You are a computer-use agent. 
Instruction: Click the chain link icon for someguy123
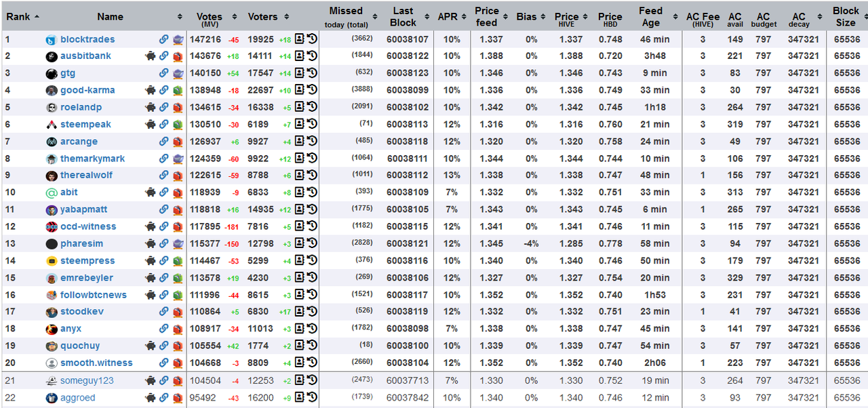point(164,381)
